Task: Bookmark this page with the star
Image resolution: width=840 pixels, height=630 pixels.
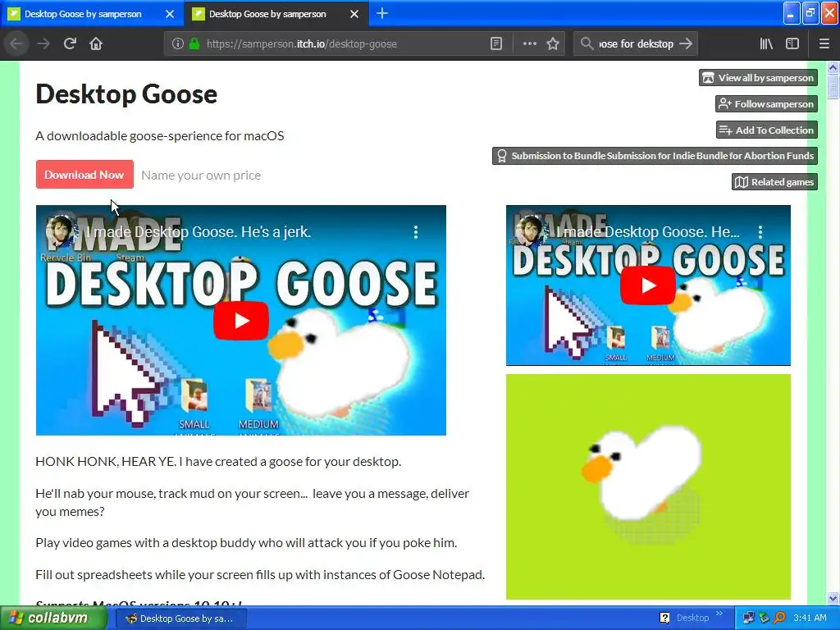Action: 553,44
